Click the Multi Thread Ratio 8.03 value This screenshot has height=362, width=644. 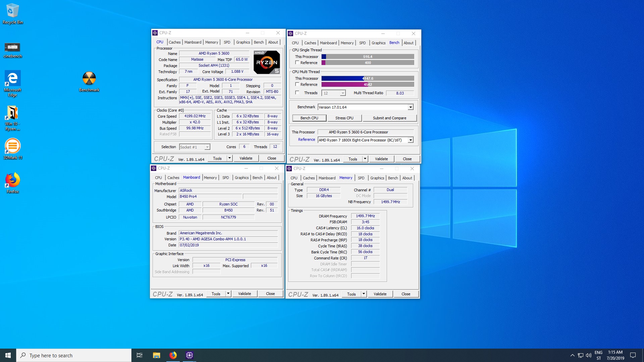[400, 93]
